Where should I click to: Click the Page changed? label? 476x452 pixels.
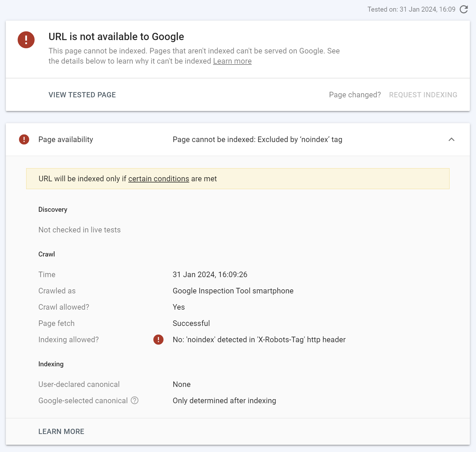[355, 95]
